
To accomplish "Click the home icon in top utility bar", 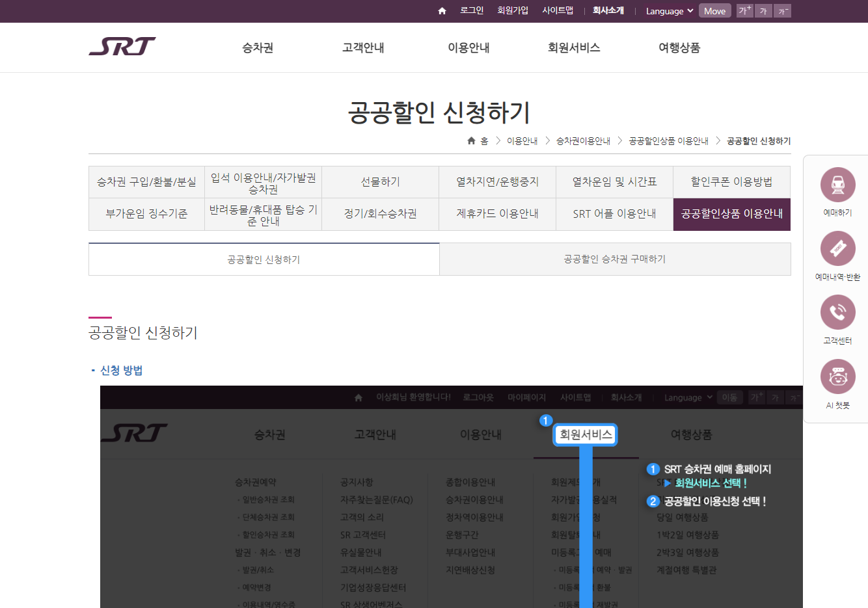I will coord(442,11).
